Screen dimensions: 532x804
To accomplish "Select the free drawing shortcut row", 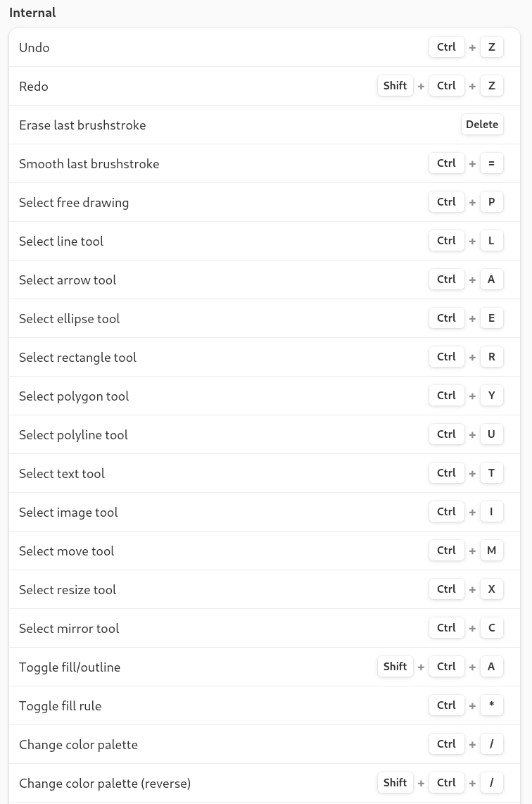I will [265, 202].
